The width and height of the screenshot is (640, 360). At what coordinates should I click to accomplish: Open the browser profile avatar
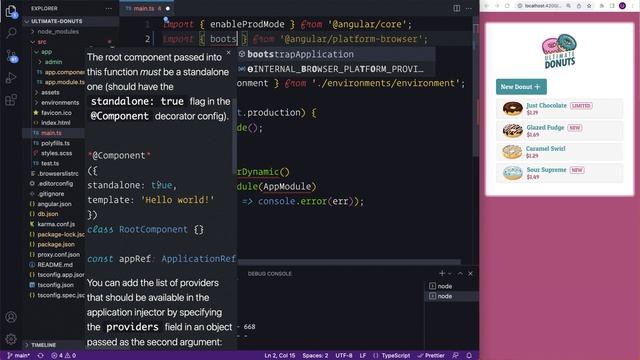tap(622, 6)
